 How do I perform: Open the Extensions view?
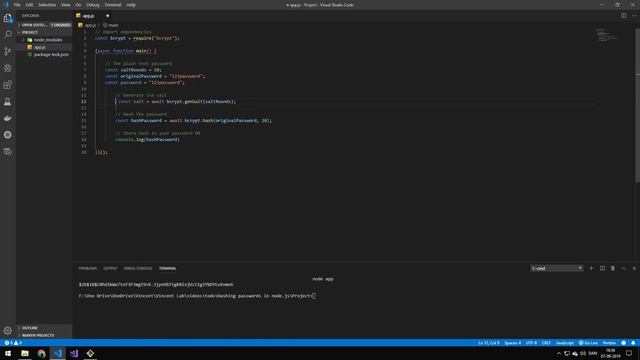tap(8, 85)
